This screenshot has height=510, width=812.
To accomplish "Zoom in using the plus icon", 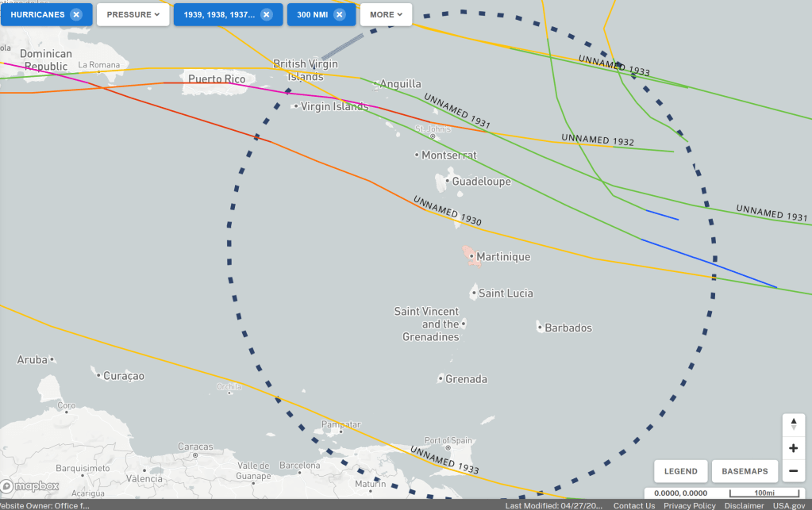I will click(x=793, y=448).
